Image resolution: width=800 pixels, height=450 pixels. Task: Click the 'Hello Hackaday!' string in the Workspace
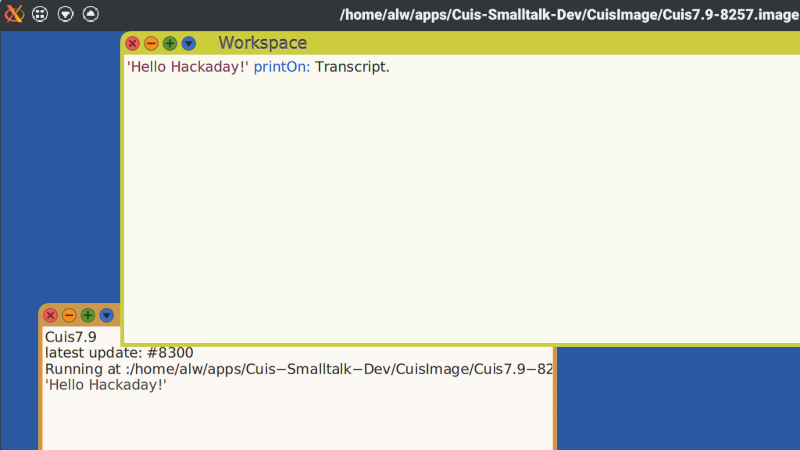click(x=188, y=67)
